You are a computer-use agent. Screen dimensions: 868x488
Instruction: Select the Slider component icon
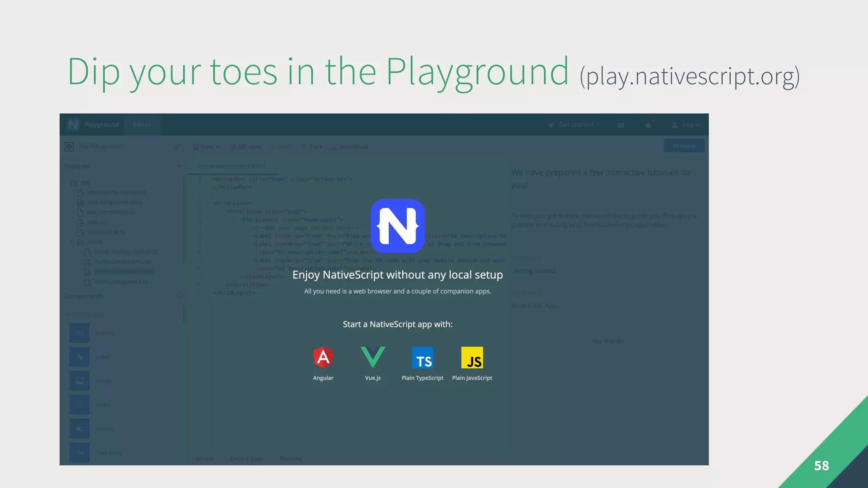[x=80, y=405]
